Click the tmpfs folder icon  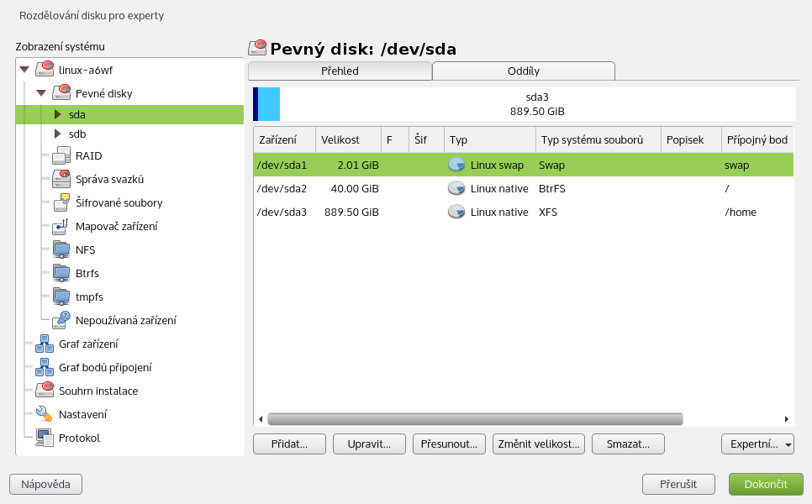(61, 297)
